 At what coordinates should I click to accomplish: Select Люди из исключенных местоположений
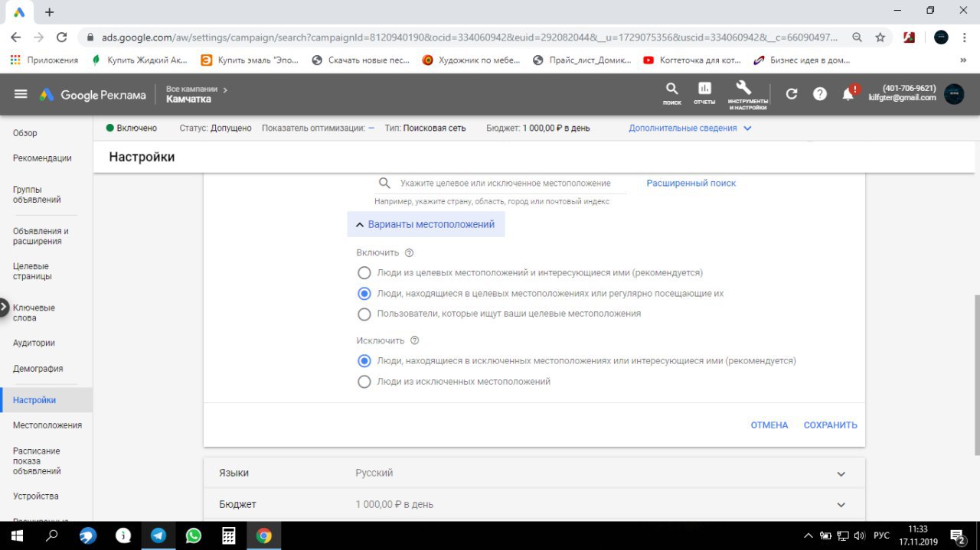[364, 381]
